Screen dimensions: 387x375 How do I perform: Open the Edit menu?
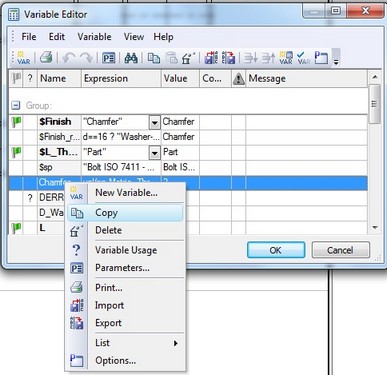57,37
